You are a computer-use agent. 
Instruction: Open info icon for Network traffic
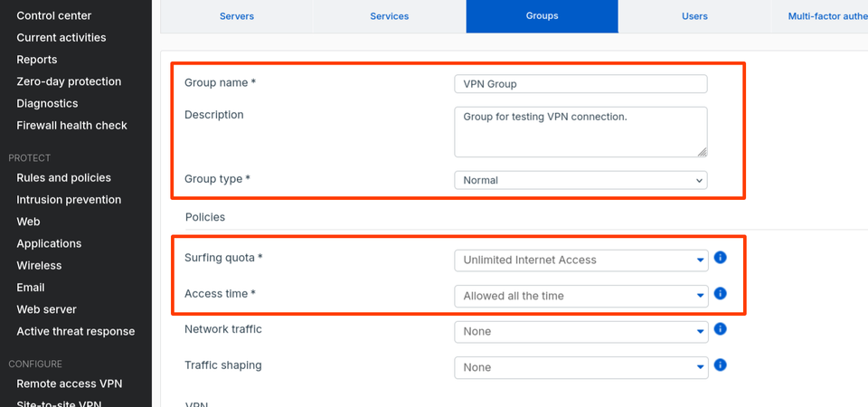pos(720,329)
